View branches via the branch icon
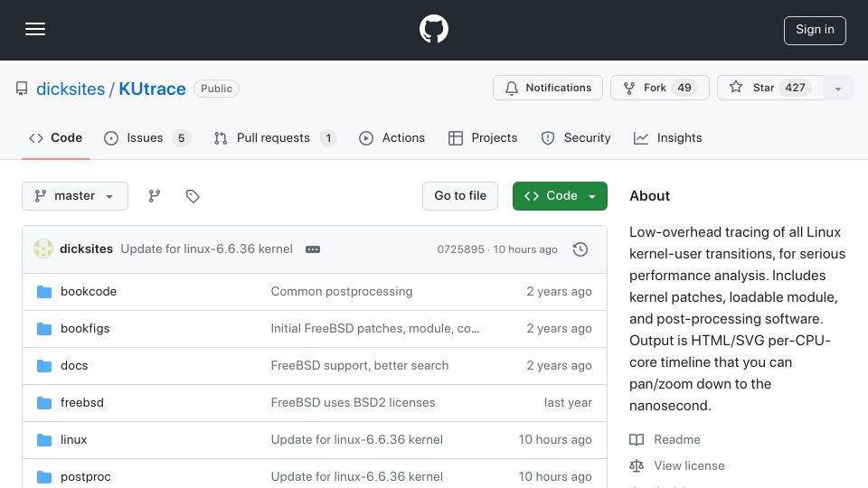 point(155,196)
